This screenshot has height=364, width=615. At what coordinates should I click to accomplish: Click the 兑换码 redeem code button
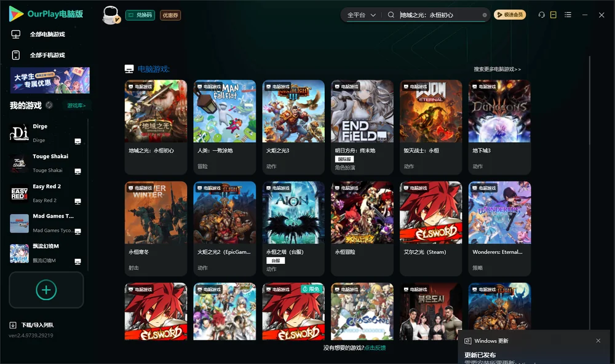140,15
